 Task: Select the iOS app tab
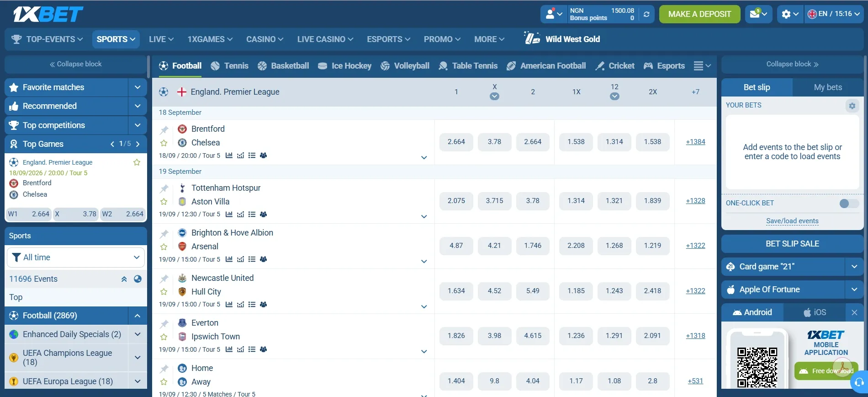[815, 312]
